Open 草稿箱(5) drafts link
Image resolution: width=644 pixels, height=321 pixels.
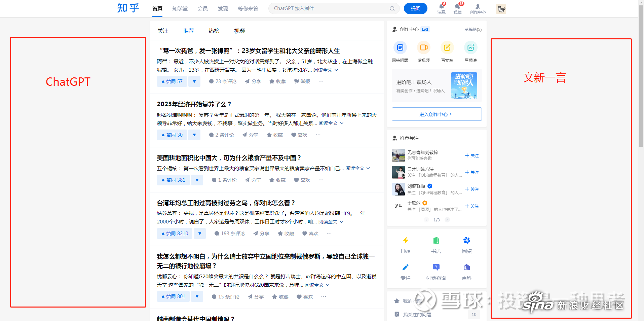473,30
